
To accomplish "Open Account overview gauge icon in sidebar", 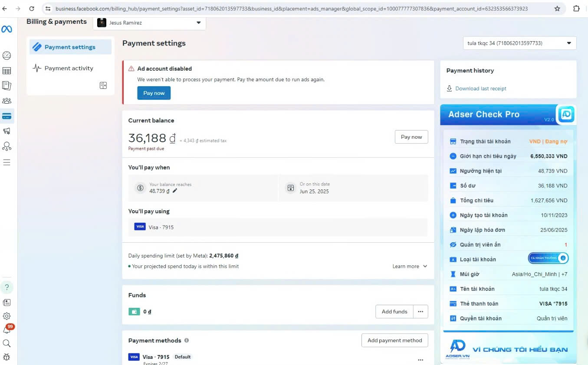I will pyautogui.click(x=7, y=55).
